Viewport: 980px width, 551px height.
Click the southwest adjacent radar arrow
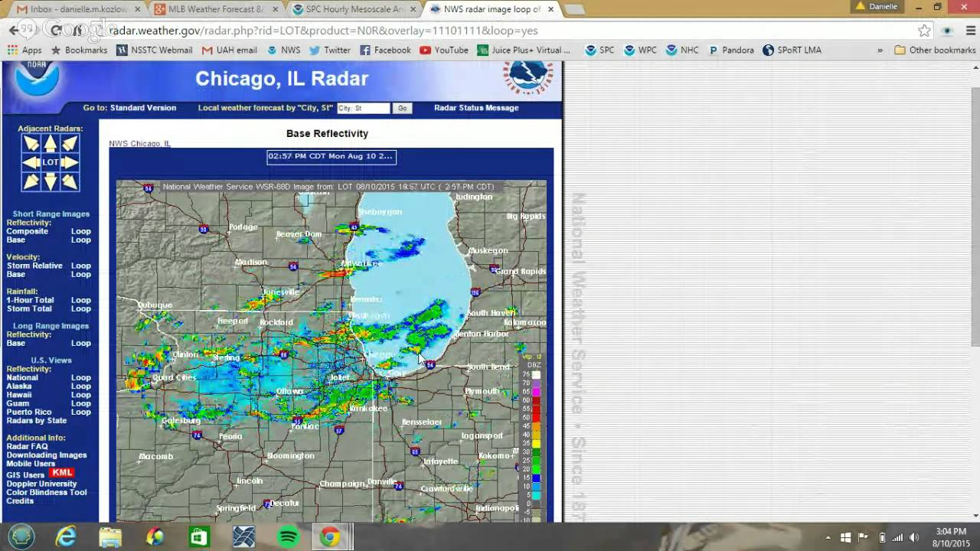pos(31,181)
